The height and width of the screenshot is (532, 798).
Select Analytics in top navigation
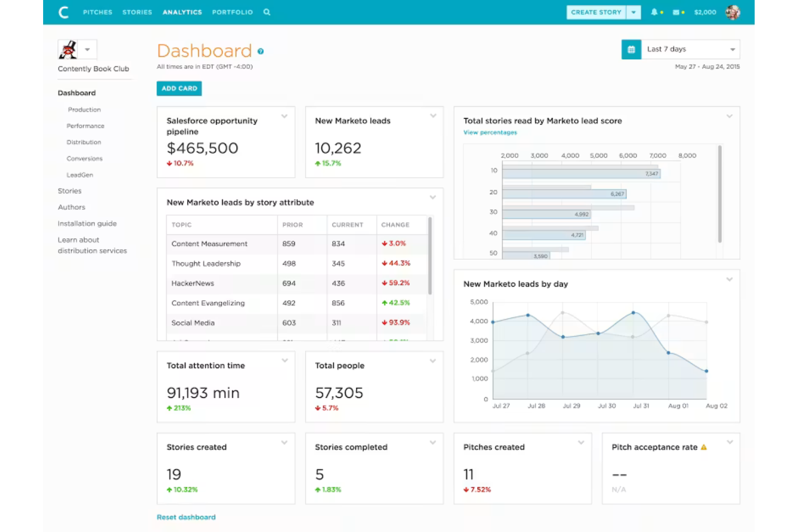(x=182, y=12)
